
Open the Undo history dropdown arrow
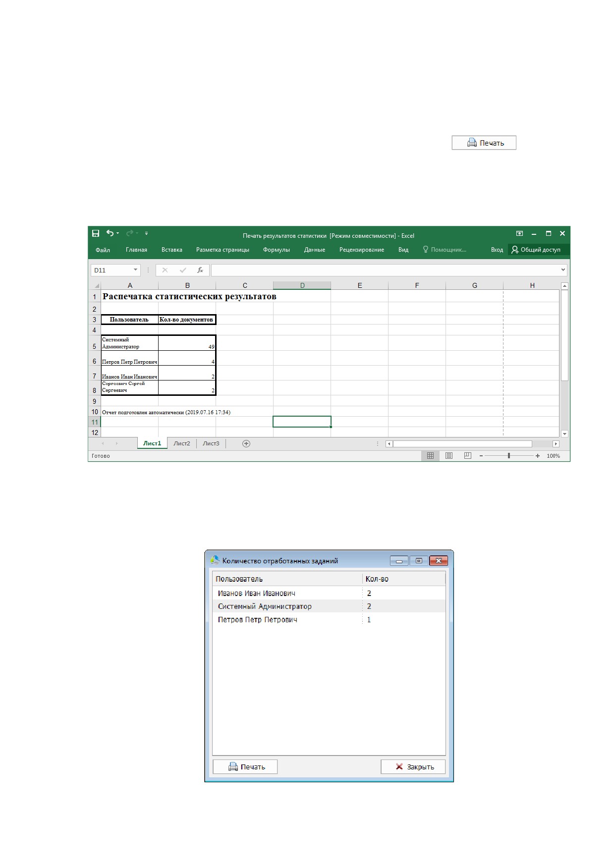click(118, 233)
